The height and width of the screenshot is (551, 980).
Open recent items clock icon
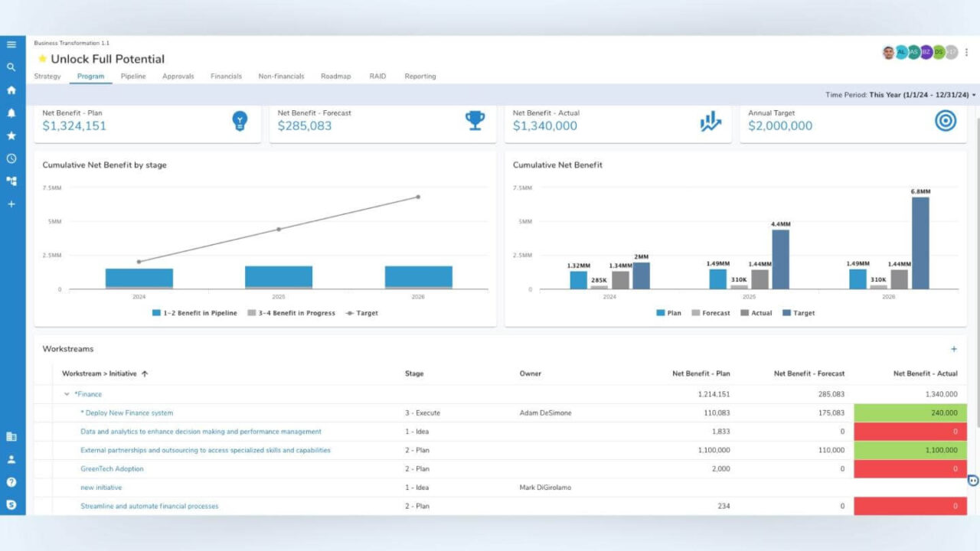(x=11, y=158)
